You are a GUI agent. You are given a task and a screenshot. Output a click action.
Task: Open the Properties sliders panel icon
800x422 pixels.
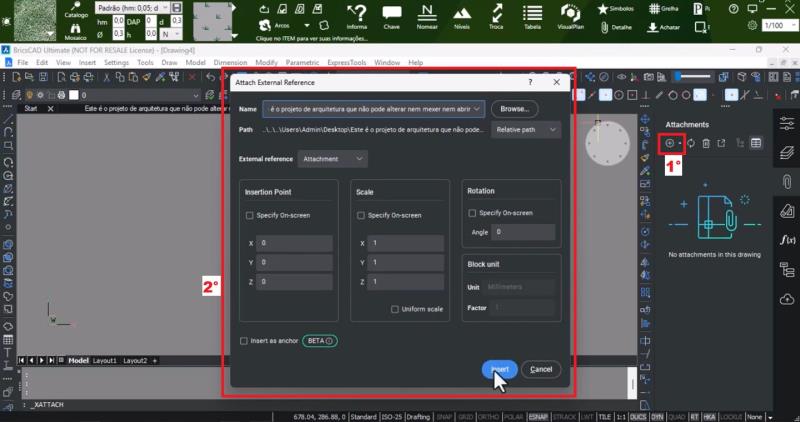click(x=785, y=121)
